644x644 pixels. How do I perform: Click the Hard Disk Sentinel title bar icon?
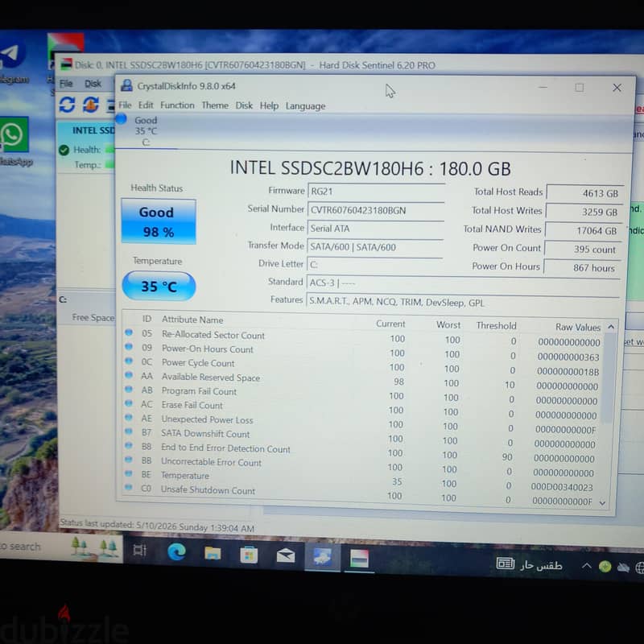(66, 64)
